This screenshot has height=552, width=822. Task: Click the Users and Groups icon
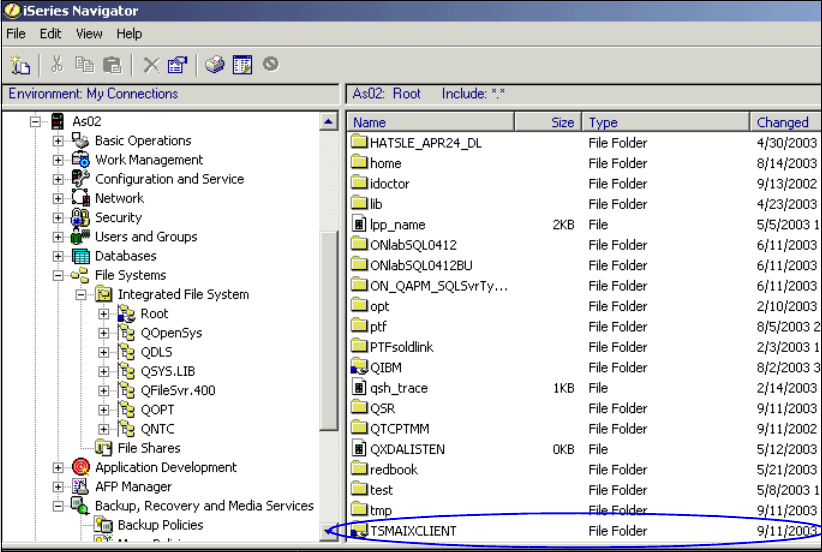click(80, 236)
